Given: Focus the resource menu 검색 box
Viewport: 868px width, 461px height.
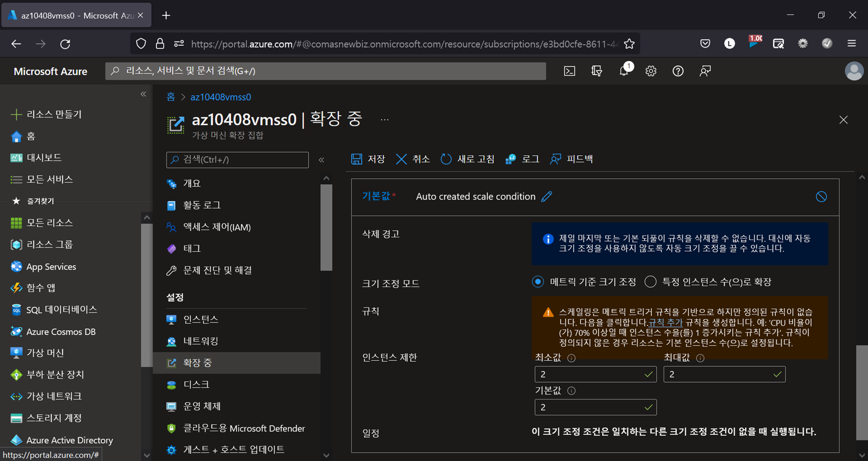Looking at the screenshot, I should pos(237,160).
